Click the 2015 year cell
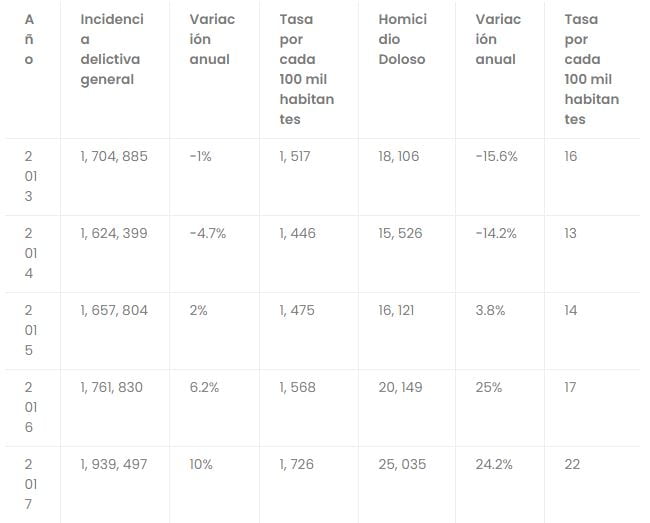Image resolution: width=650 pixels, height=523 pixels. (x=28, y=330)
